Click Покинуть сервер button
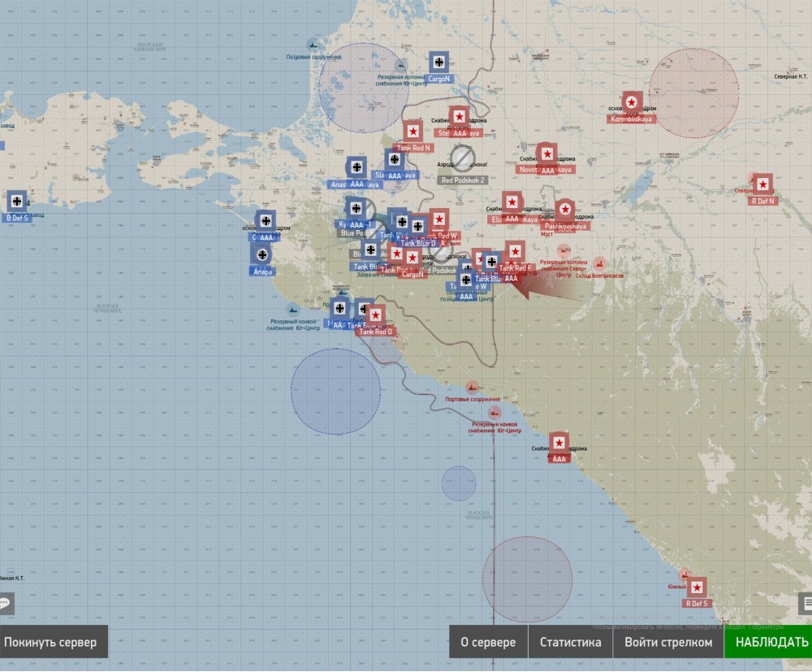812x672 pixels. (54, 641)
